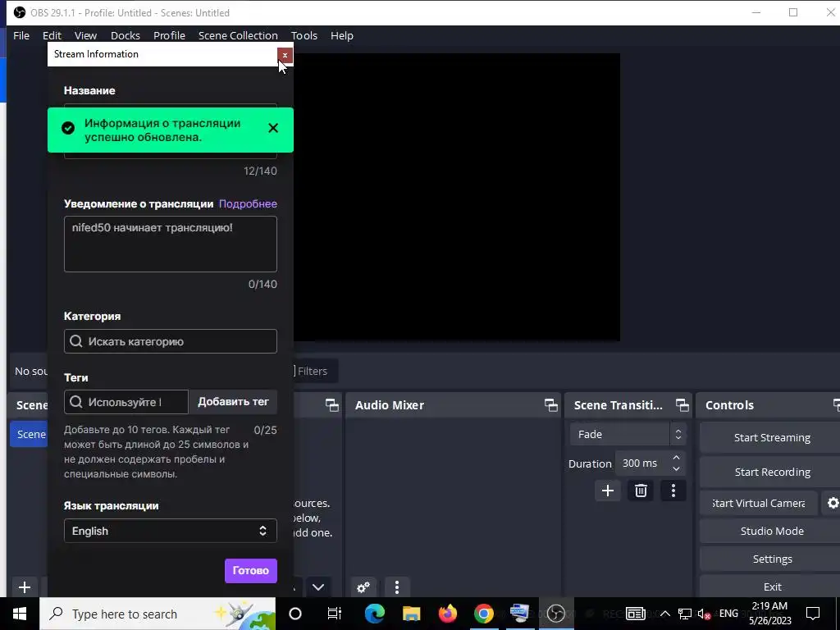
Task: Increase transition duration with up arrow
Action: pos(677,458)
